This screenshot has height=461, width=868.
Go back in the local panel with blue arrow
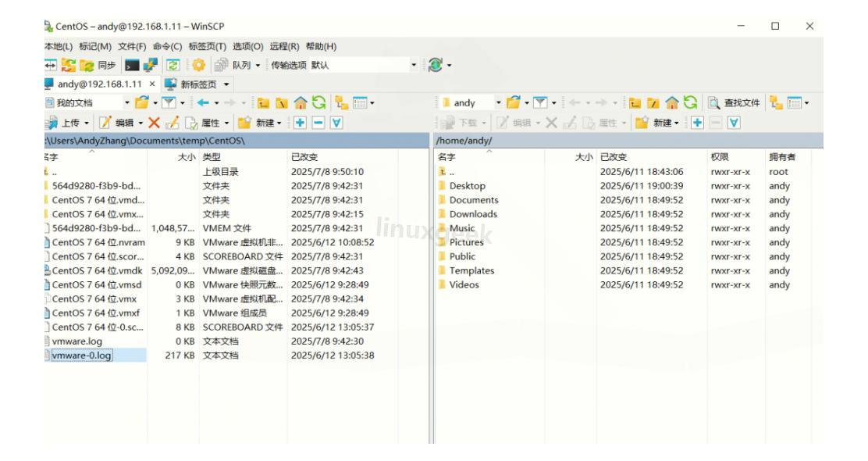(x=203, y=102)
